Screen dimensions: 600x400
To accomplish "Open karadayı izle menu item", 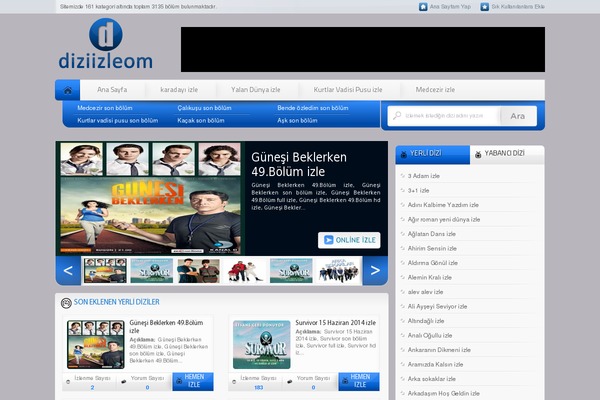I will pos(179,90).
